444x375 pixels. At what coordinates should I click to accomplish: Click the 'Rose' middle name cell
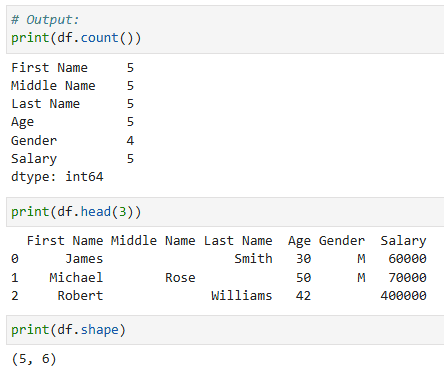click(180, 277)
